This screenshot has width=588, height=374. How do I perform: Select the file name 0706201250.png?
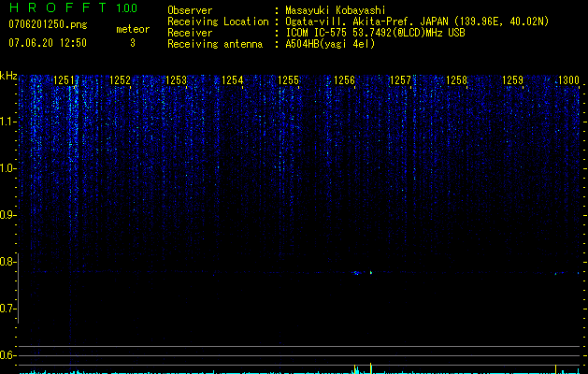coord(48,24)
